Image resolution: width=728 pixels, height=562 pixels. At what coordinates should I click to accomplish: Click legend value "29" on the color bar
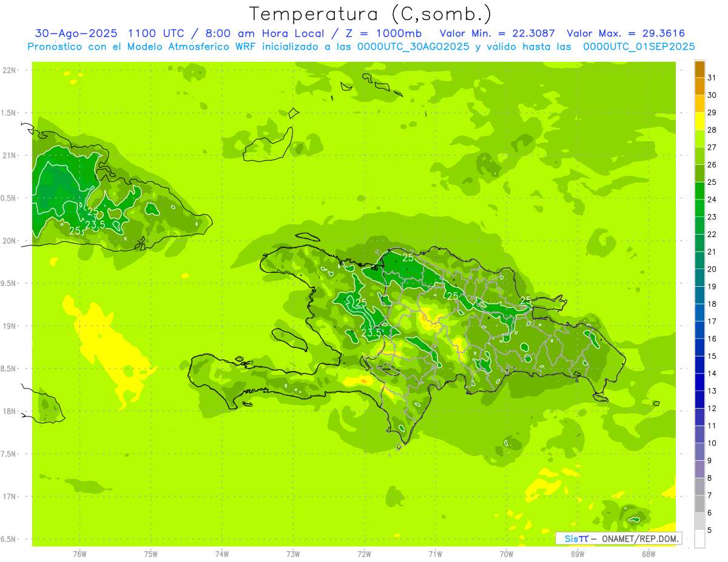click(x=712, y=113)
